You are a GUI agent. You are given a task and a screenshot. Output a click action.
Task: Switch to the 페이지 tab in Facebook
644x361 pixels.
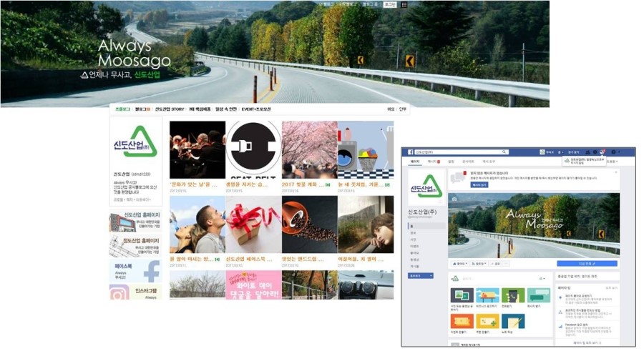(415, 162)
